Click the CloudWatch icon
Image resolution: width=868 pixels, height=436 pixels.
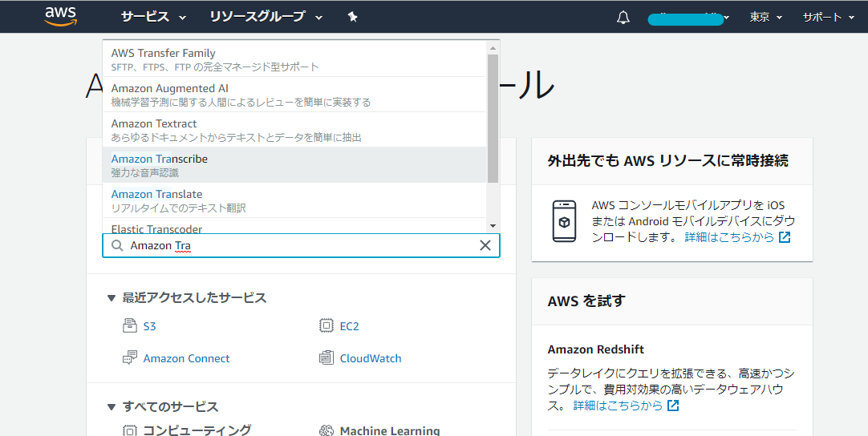pyautogui.click(x=327, y=357)
